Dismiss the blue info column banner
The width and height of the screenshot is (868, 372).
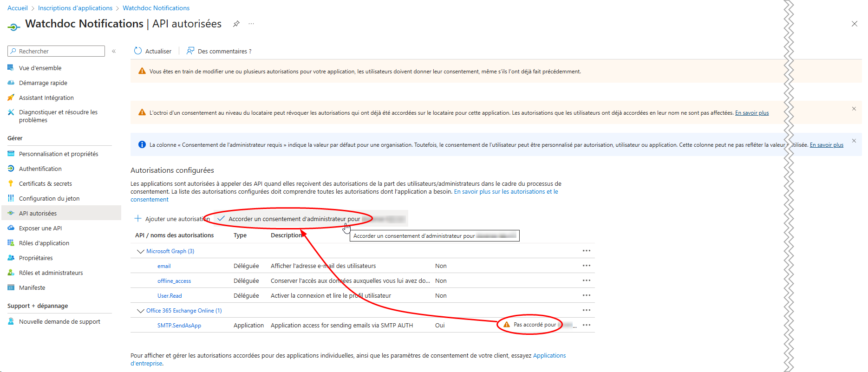854,141
